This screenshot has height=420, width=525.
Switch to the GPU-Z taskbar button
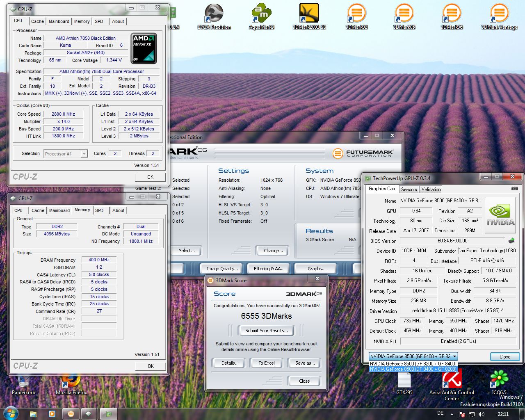coord(108,414)
